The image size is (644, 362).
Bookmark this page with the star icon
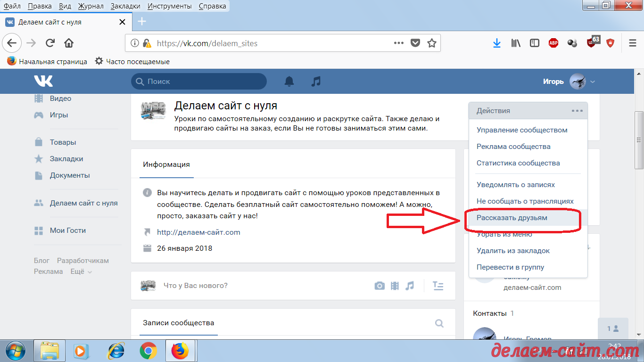(x=431, y=43)
